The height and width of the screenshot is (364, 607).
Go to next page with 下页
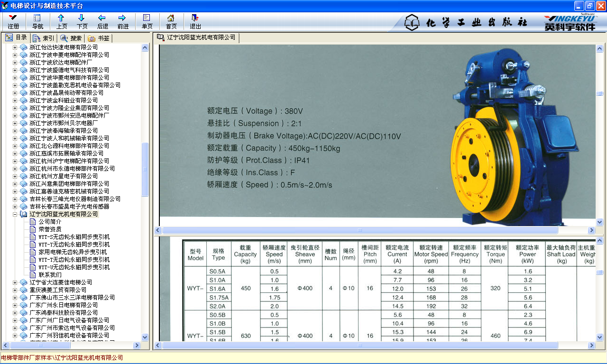pos(82,21)
